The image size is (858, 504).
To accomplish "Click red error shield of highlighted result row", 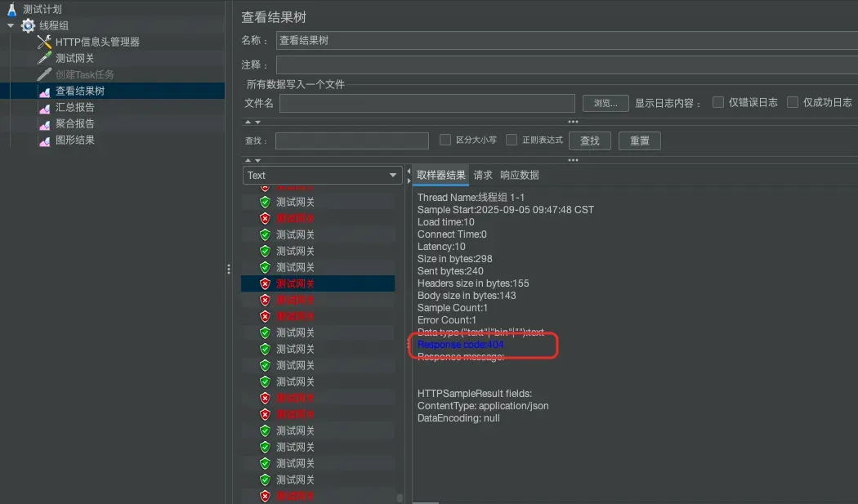I will pos(265,283).
